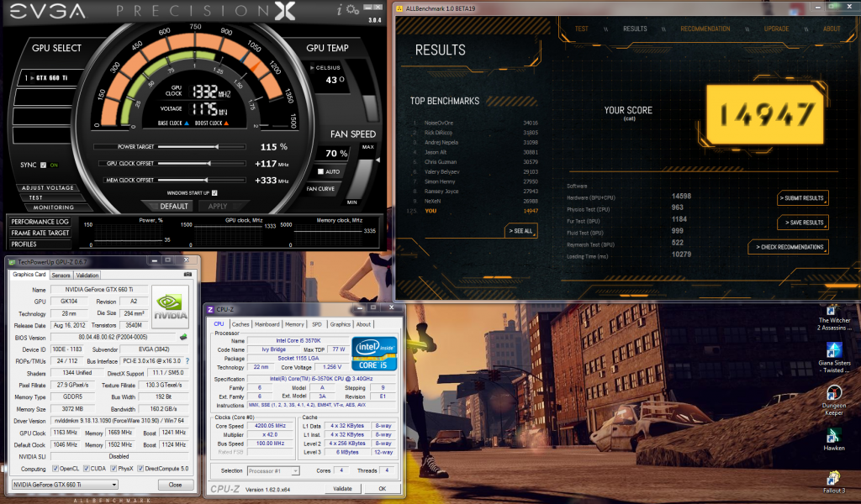This screenshot has width=861, height=504.
Task: Click the DEFAULT button in EVGA Precision
Action: coord(173,206)
